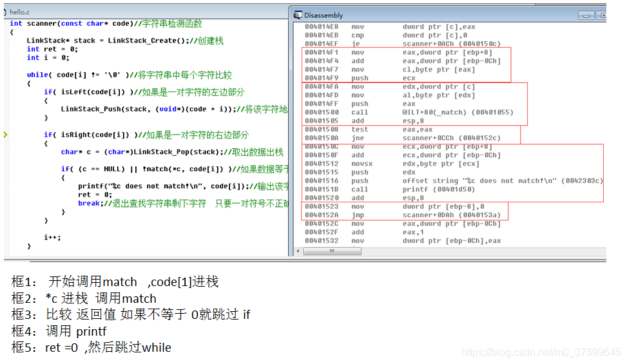Select disassembly row 004014FF push eax
627x364 pixels.
[360, 104]
